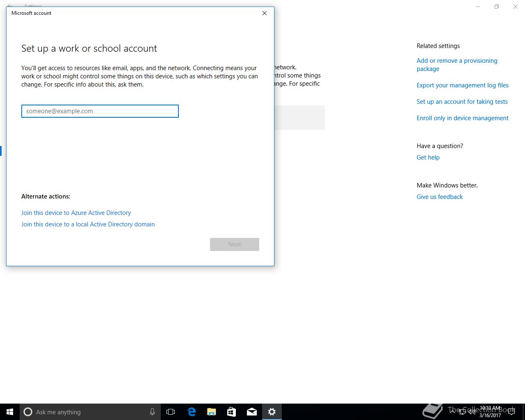Open Task View from taskbar
This screenshot has width=525, height=420.
tap(171, 412)
